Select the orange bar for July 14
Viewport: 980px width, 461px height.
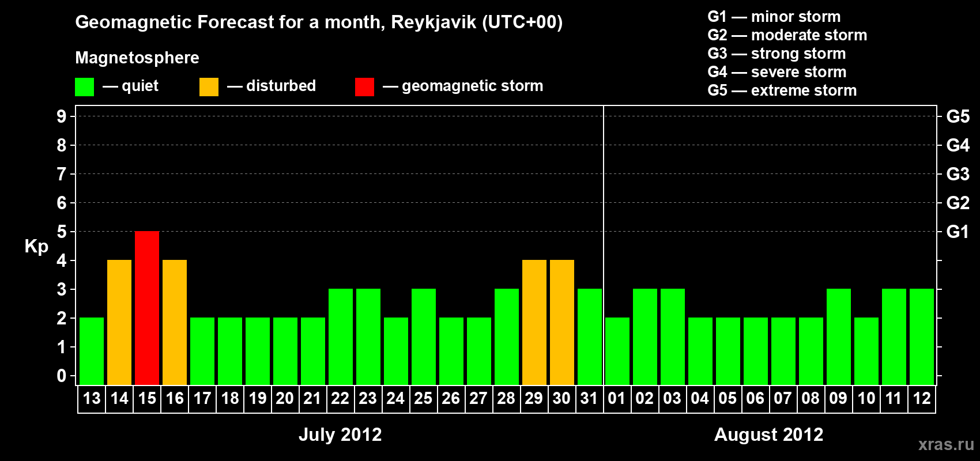pos(119,323)
